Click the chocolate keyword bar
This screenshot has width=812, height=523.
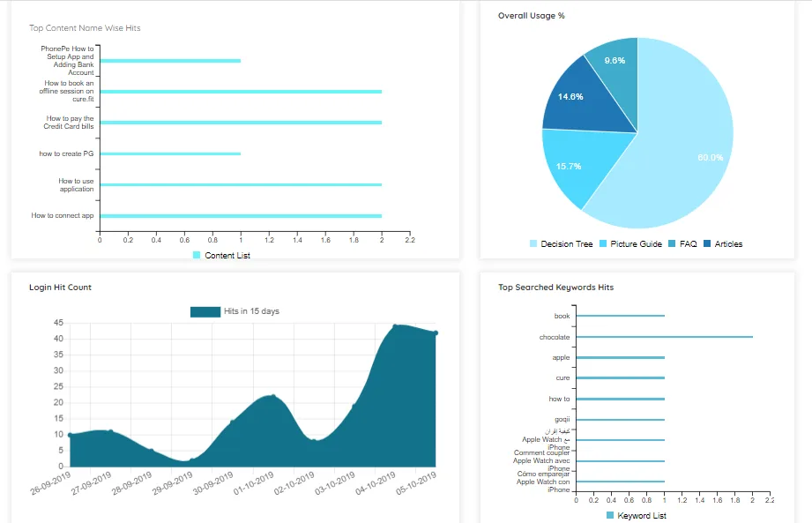665,337
